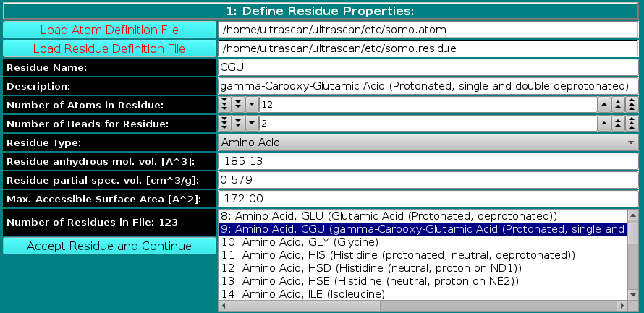The width and height of the screenshot is (644, 313).
Task: Increase atoms count by medium step (double up arrow)
Action: [x=618, y=105]
